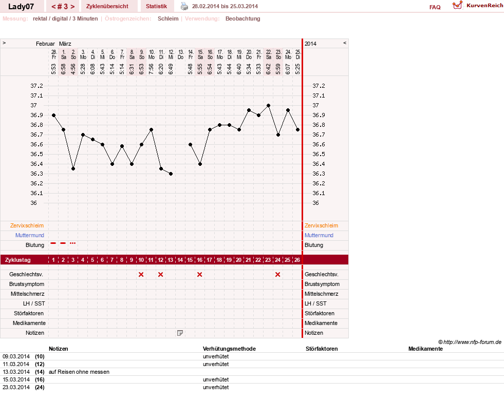Go to next cycle with the > arrow
This screenshot has height=420, width=504.
tap(72, 7)
